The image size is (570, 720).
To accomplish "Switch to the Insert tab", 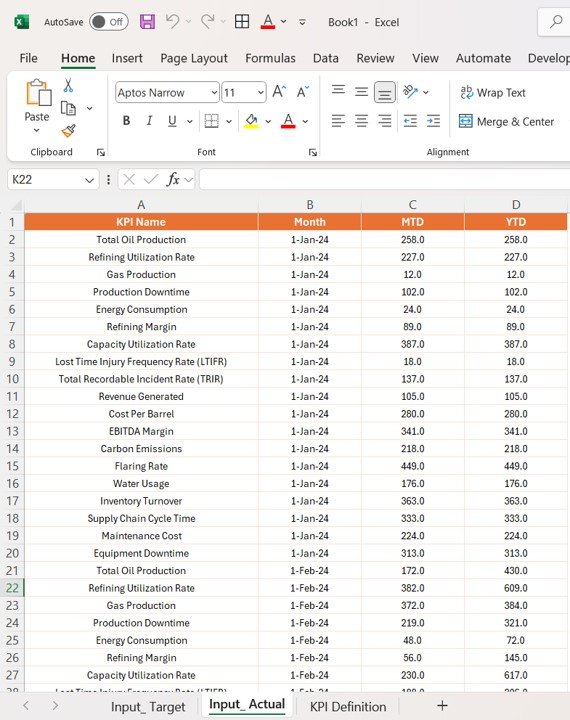I will (x=127, y=58).
